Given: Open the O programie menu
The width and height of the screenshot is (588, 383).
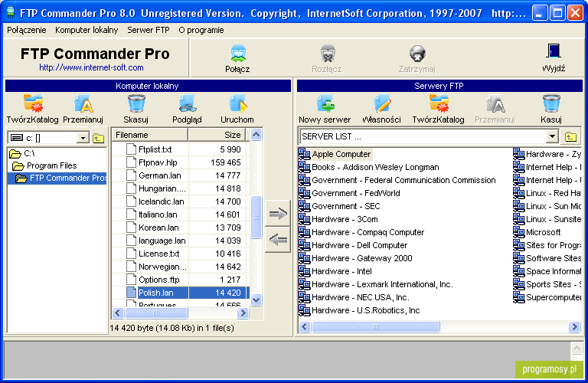Looking at the screenshot, I should pyautogui.click(x=201, y=30).
